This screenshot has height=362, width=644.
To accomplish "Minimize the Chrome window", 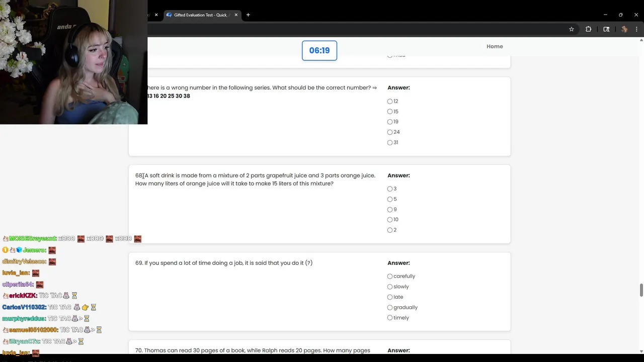I will (605, 15).
